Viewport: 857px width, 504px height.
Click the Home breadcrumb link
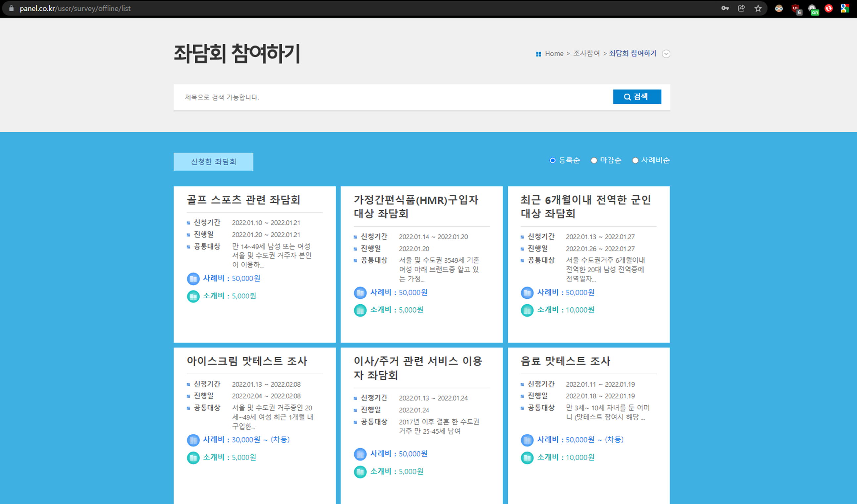click(x=554, y=54)
